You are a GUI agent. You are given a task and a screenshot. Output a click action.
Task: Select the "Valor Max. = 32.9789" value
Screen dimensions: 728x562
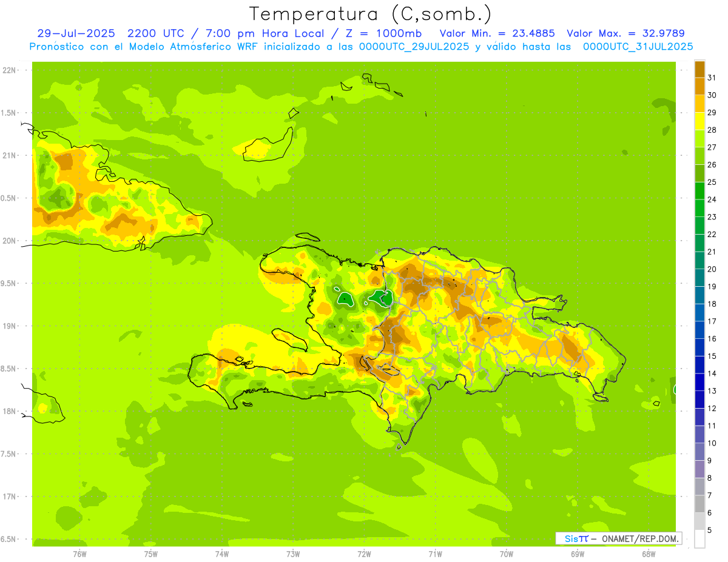click(x=625, y=33)
